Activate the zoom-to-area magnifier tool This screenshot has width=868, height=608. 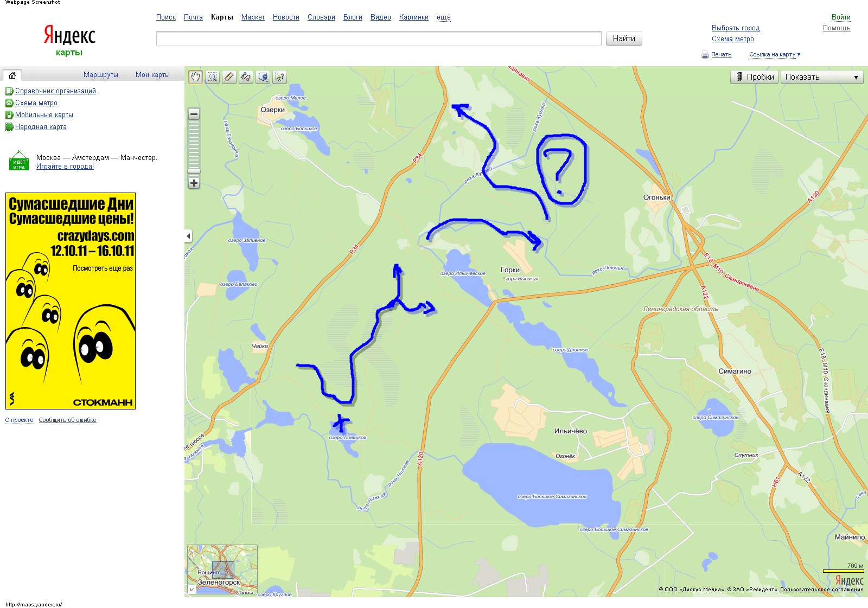coord(213,77)
